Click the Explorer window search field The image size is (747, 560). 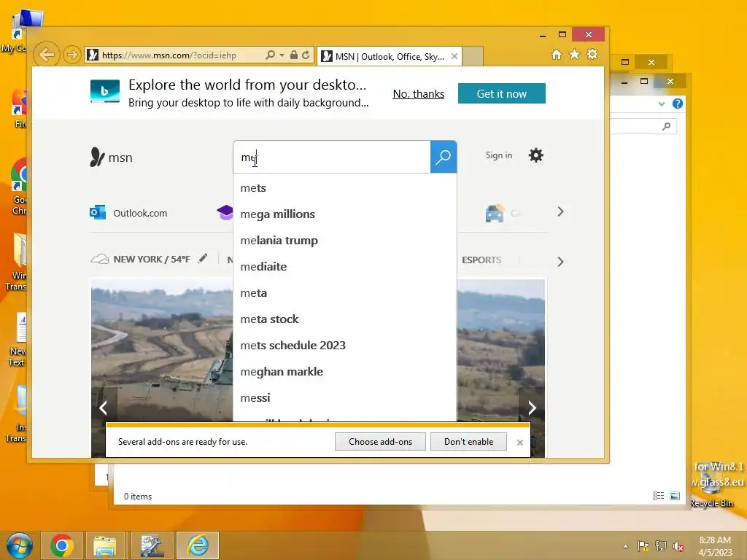643,126
